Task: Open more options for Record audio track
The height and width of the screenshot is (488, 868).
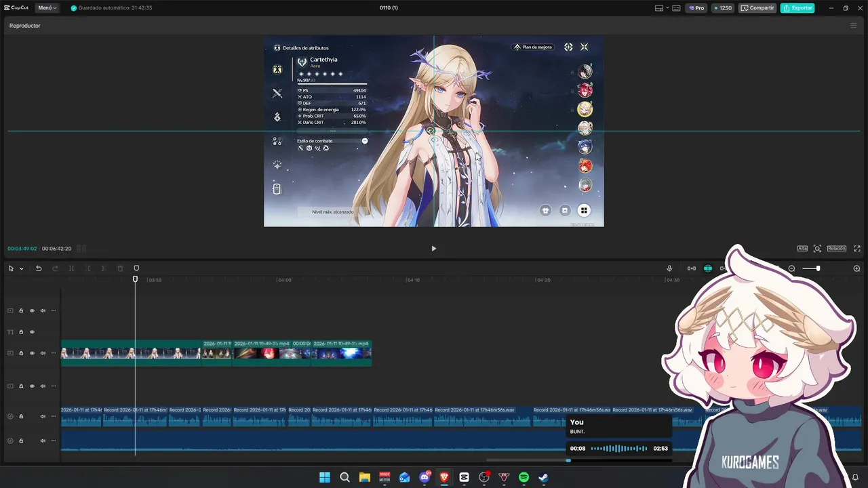Action: [54, 416]
